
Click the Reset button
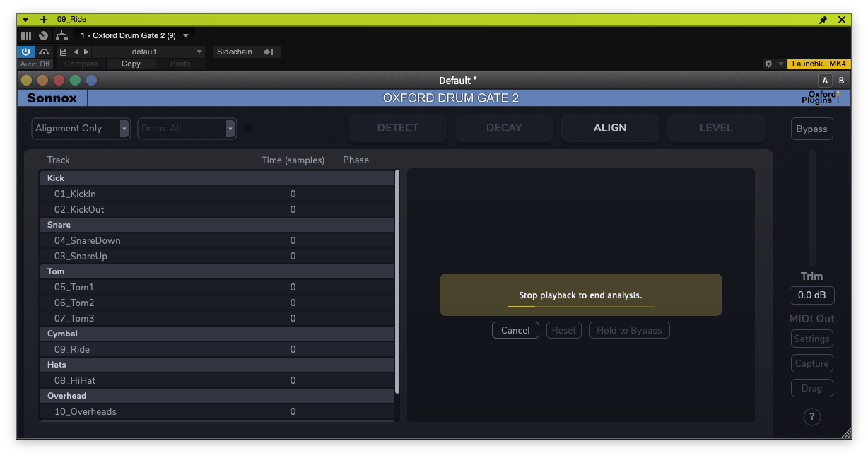(564, 330)
